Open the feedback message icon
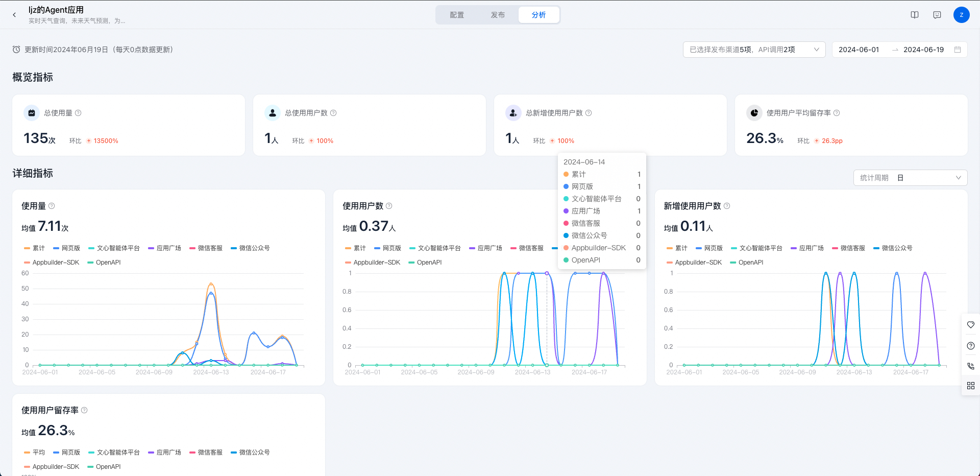This screenshot has width=980, height=476. [x=937, y=15]
